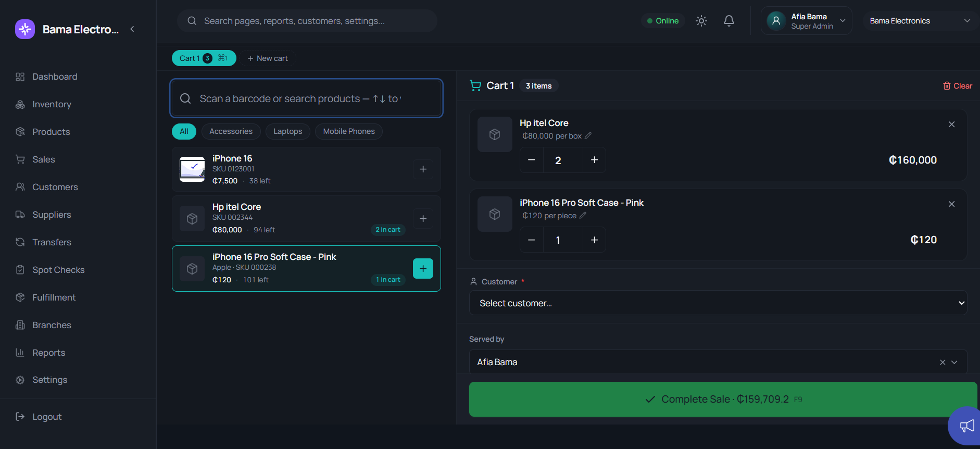
Task: Open notifications bell
Action: click(729, 21)
